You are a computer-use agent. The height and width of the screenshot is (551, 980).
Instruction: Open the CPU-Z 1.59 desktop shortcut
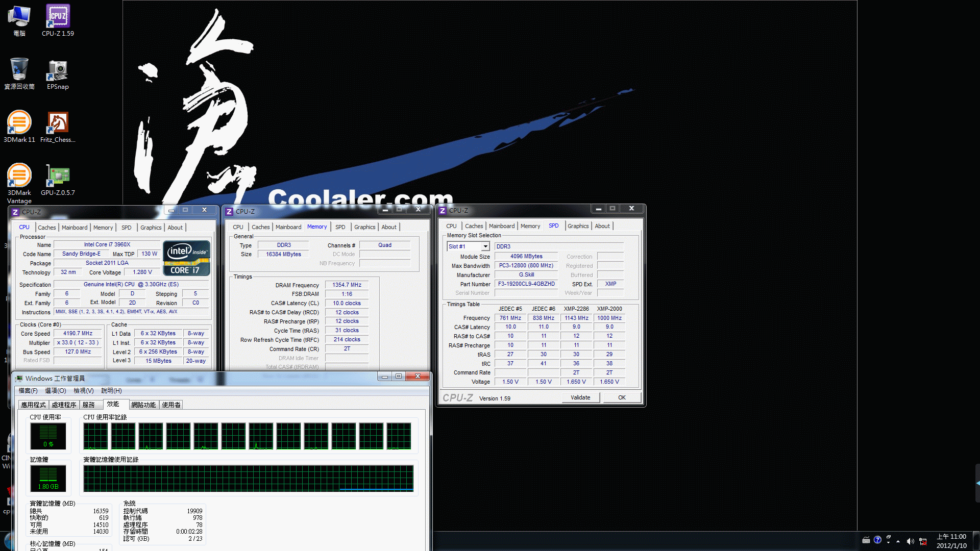point(58,20)
